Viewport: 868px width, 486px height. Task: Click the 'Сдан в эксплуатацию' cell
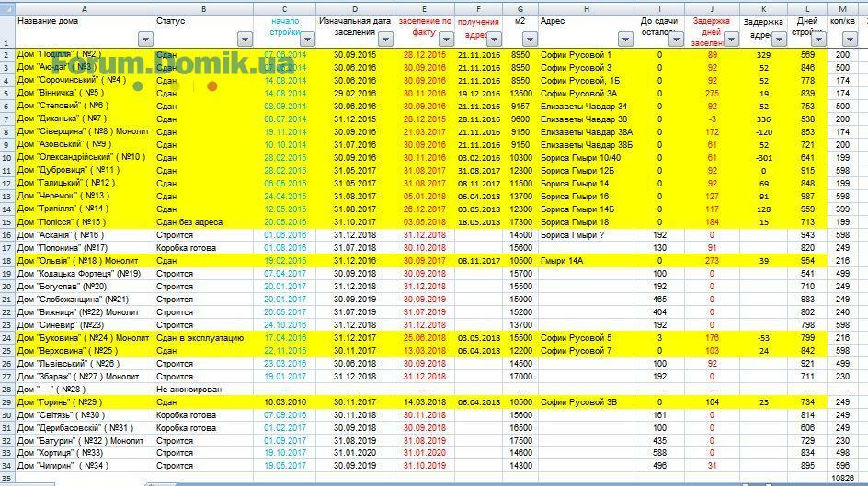[x=204, y=338]
